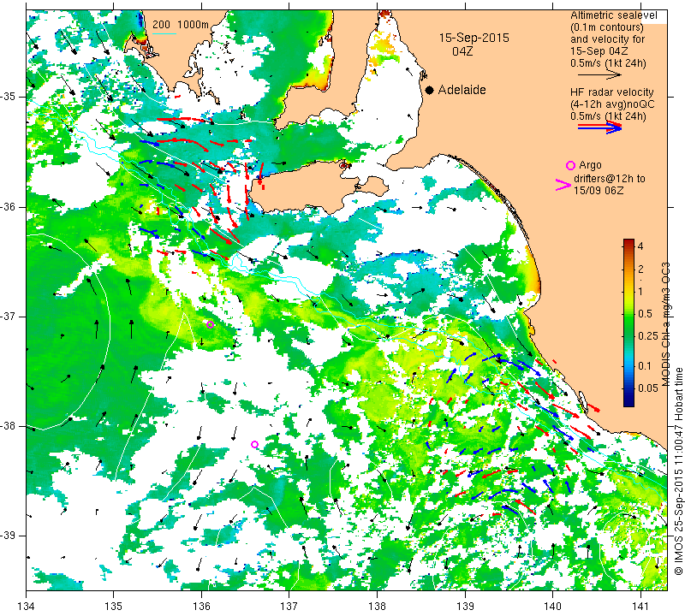
Task: Click longitude axis label 136
Action: pos(201,607)
